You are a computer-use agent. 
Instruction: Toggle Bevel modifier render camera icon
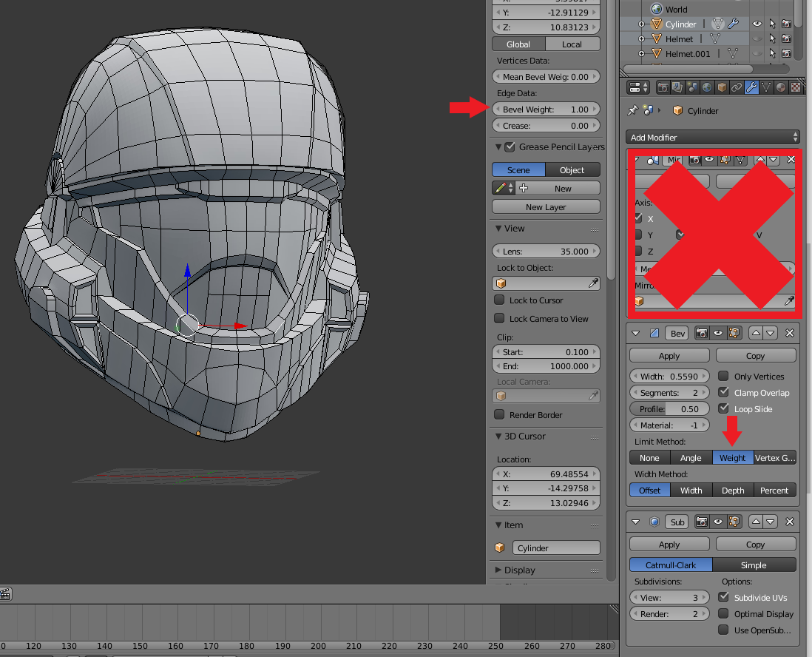pyautogui.click(x=702, y=333)
